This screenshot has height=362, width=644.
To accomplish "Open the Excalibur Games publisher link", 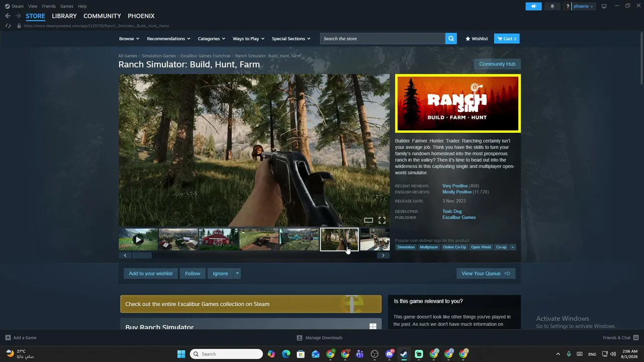I will click(459, 218).
